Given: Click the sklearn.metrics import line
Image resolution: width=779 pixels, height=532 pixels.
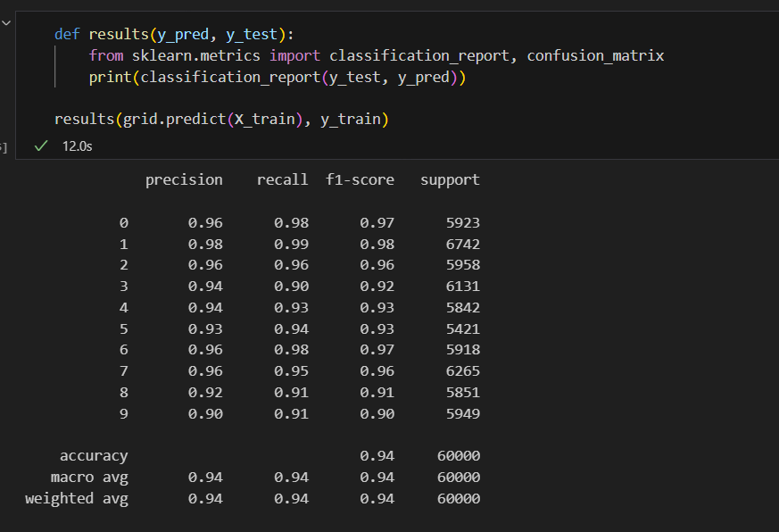Looking at the screenshot, I should pyautogui.click(x=376, y=55).
